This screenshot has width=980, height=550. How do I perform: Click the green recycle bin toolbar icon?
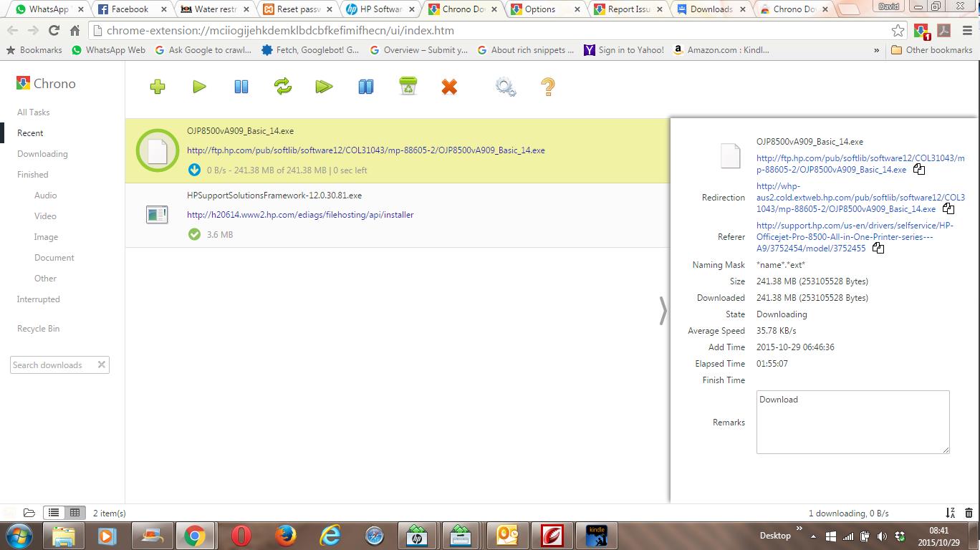click(x=408, y=86)
